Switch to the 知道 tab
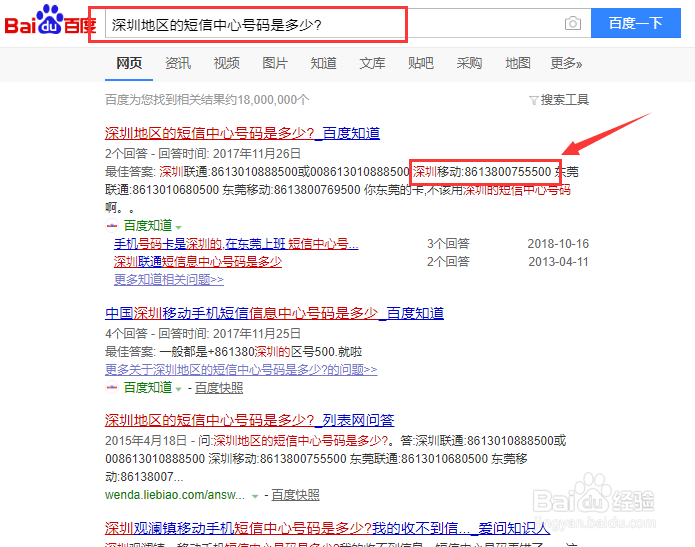This screenshot has height=547, width=695. [x=324, y=63]
